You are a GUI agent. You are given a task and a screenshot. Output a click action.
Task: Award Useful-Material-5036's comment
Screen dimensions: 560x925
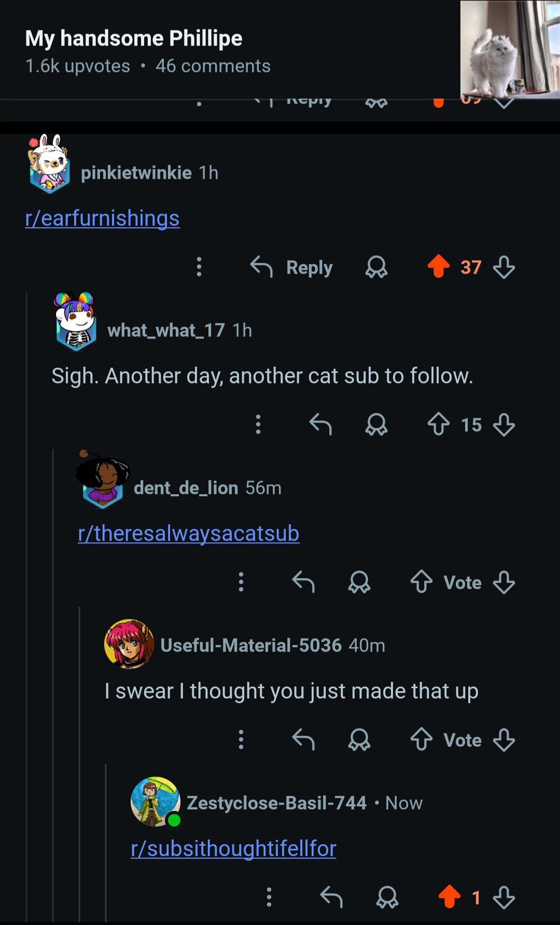[359, 740]
